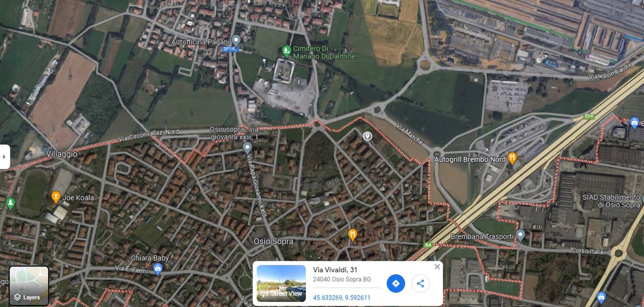
Task: Select the Cimitero Di Mariano Di Dalmine marker
Action: [x=286, y=50]
